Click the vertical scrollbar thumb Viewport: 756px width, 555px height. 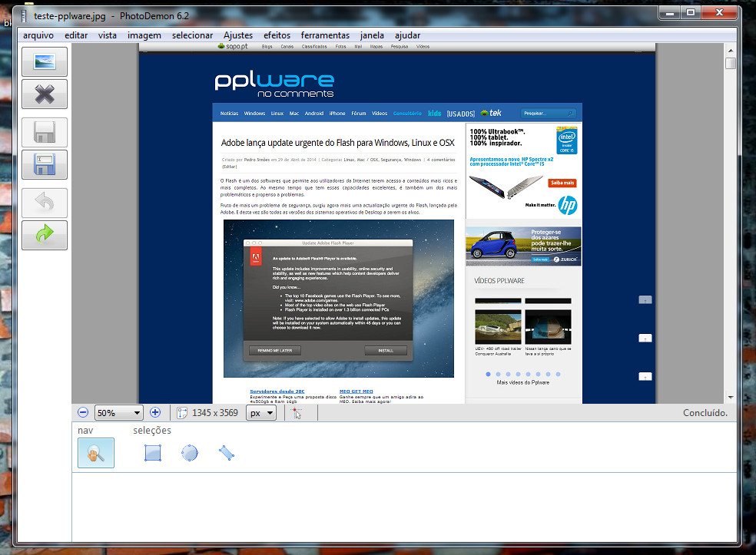point(731,64)
